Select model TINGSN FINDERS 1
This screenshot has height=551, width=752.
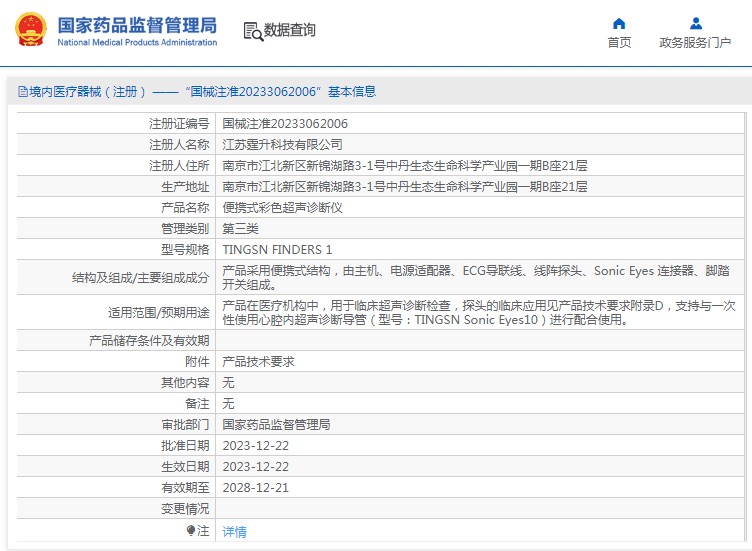(x=277, y=250)
